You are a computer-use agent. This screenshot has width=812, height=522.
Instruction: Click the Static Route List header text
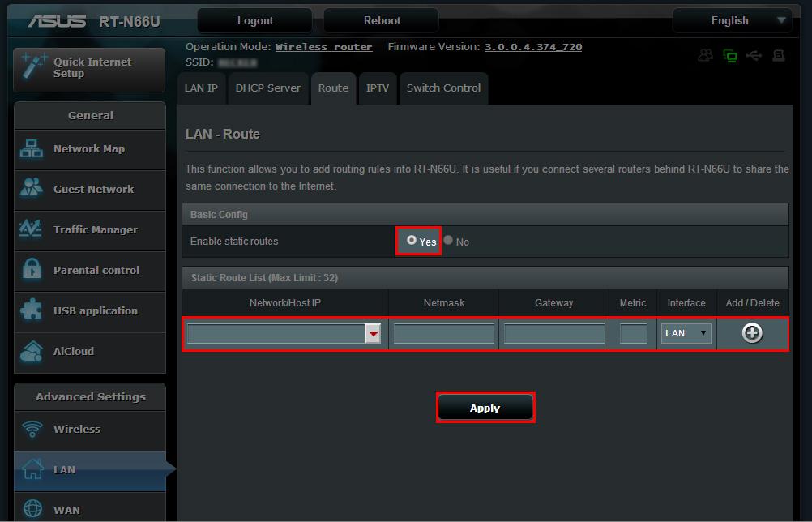click(265, 278)
